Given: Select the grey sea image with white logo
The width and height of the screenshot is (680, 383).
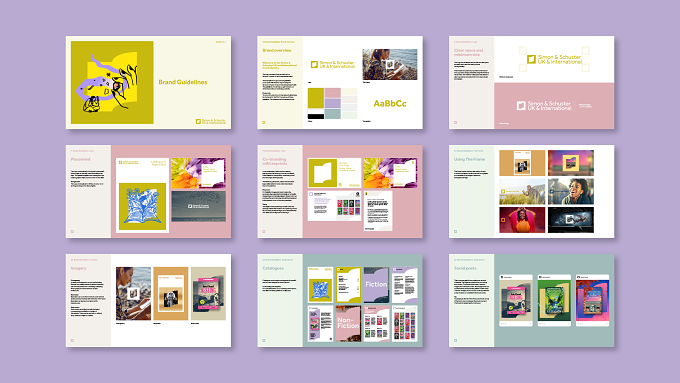Looking at the screenshot, I should pyautogui.click(x=198, y=206).
